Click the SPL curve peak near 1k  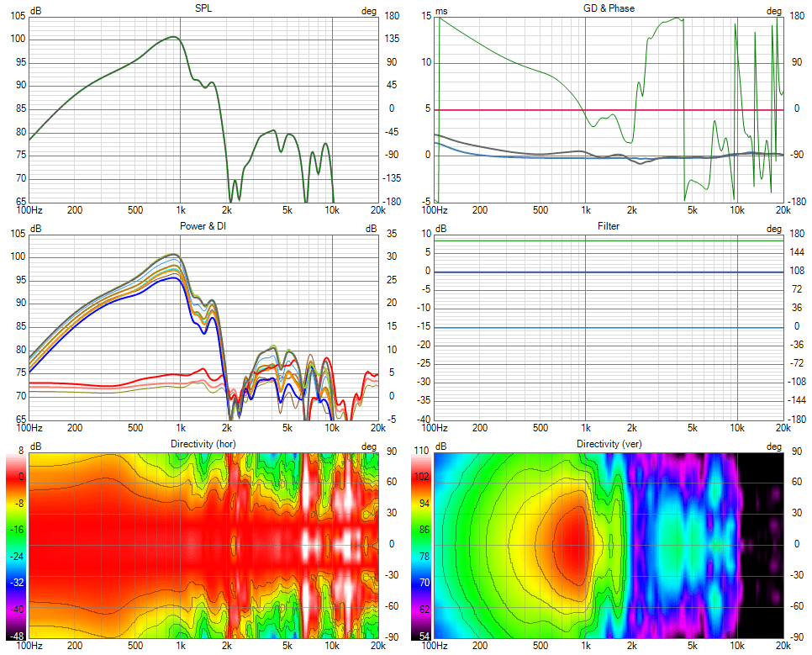(173, 37)
